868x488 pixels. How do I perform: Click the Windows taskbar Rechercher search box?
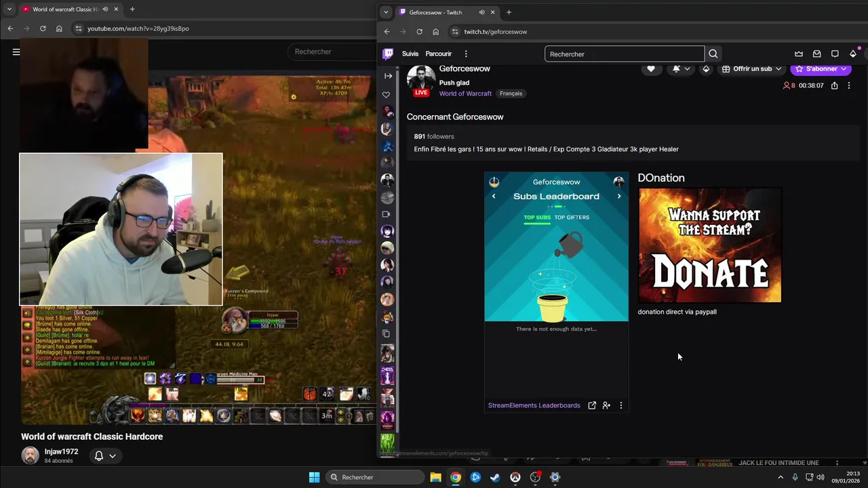376,477
